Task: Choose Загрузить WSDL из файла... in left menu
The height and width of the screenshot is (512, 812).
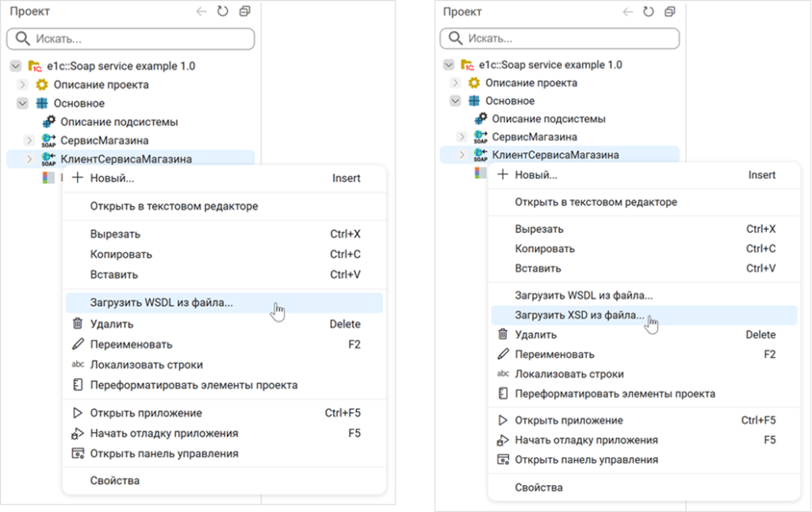Action: point(161,303)
